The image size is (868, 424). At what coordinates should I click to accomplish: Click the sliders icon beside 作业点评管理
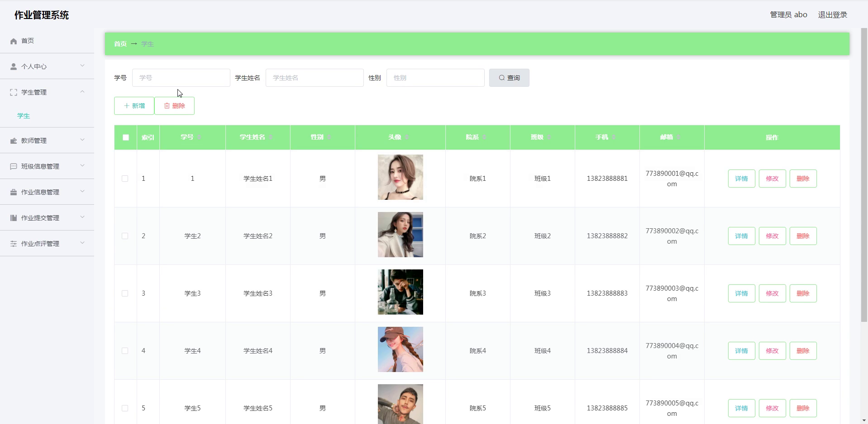click(x=14, y=244)
